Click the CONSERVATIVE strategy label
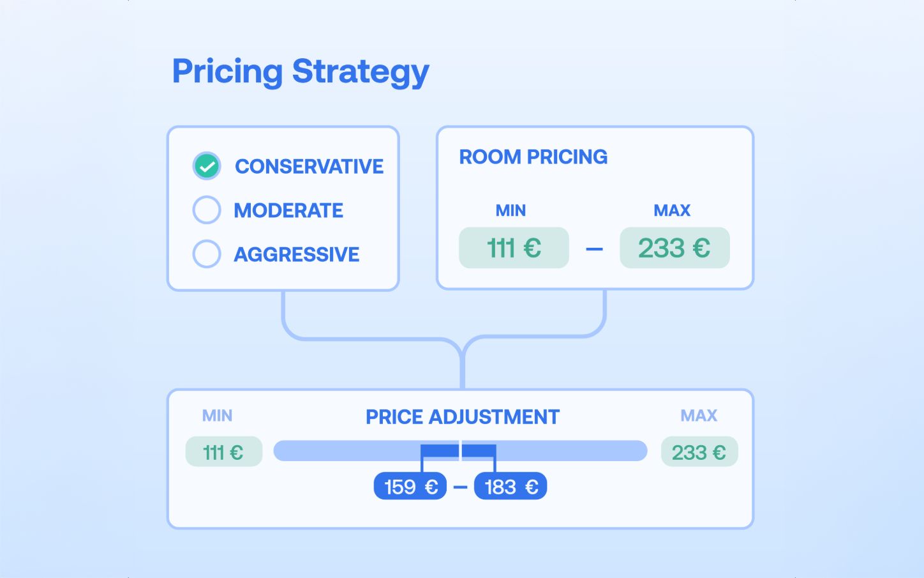The image size is (924, 578). click(x=309, y=167)
